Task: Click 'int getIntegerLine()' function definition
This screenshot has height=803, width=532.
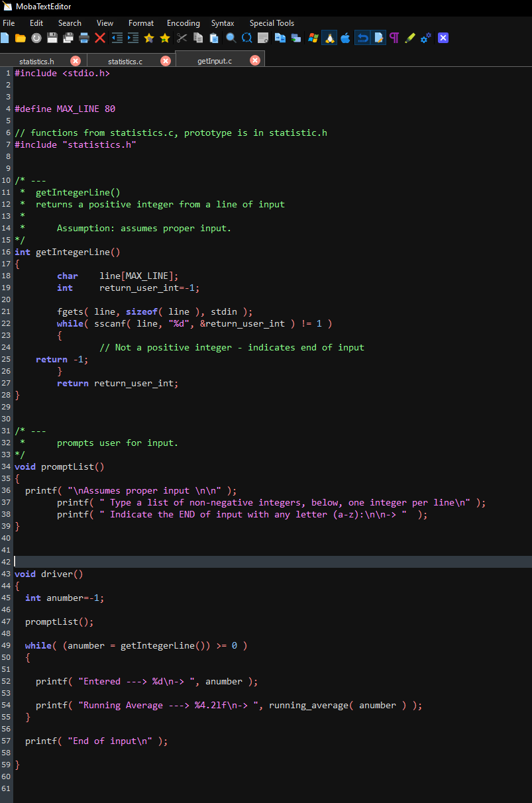Action: tap(68, 252)
